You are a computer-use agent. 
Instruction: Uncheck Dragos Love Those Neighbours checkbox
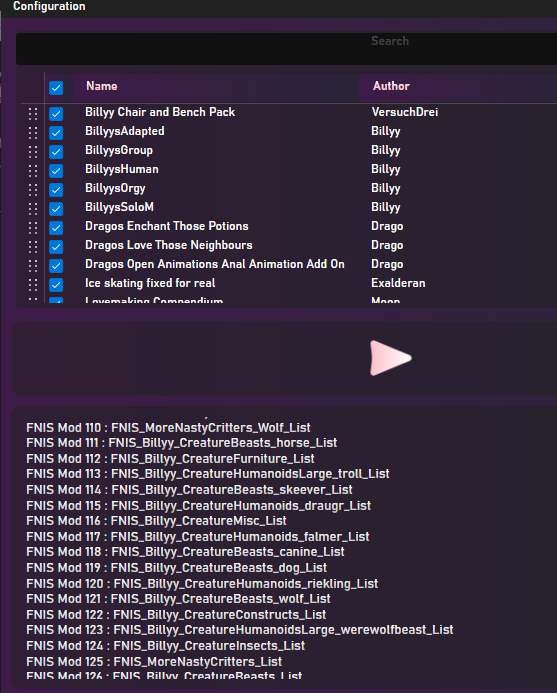[56, 247]
